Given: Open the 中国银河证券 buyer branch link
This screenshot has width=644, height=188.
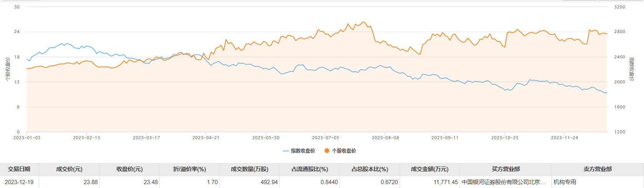Looking at the screenshot, I should pos(503,182).
